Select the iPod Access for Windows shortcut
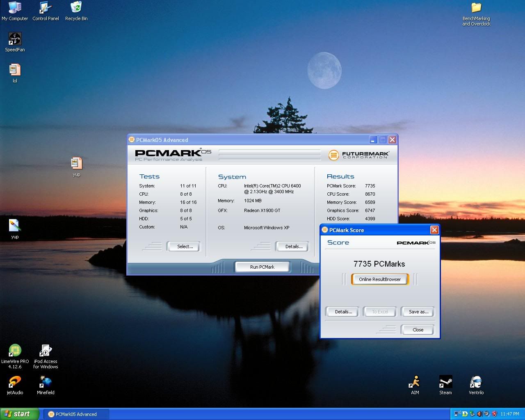 46,356
